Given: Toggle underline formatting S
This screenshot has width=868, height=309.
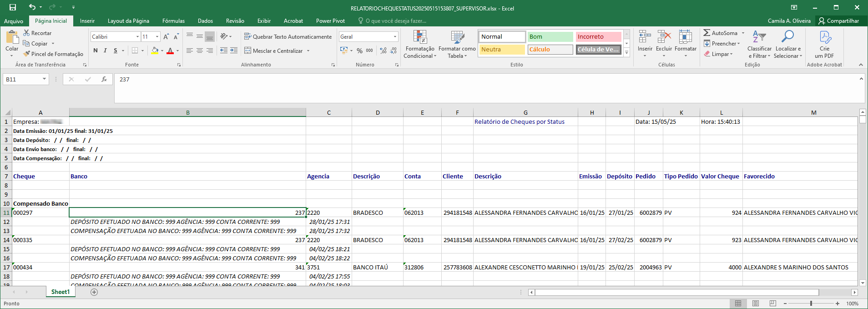Looking at the screenshot, I should tap(116, 51).
